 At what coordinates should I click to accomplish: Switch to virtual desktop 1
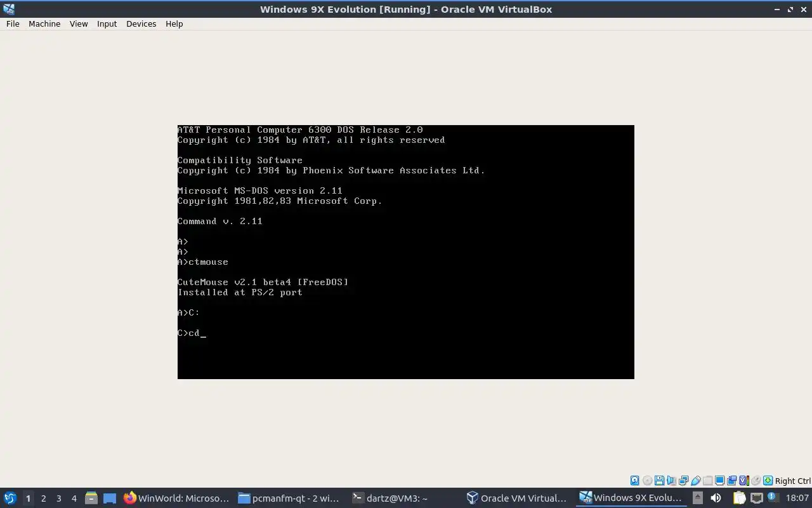(28, 498)
